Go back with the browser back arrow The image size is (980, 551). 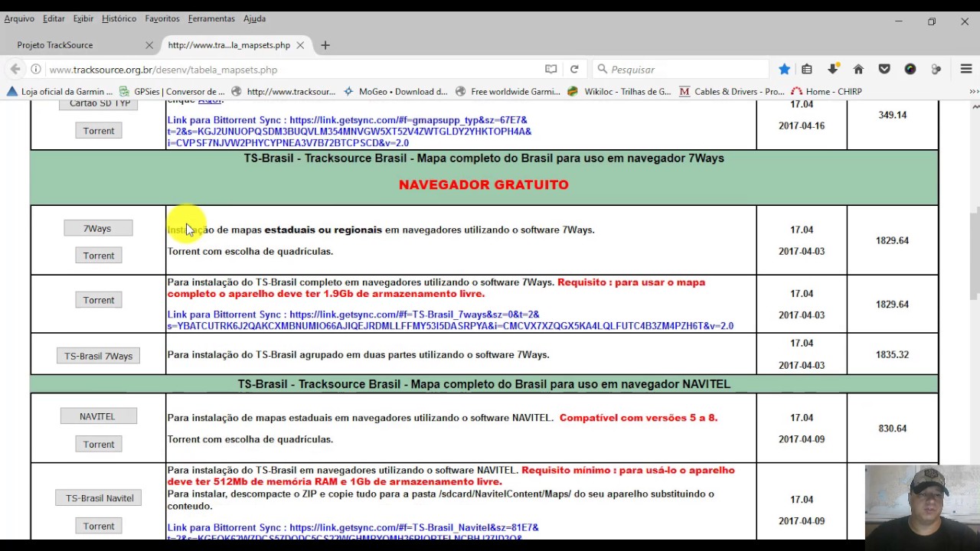(x=15, y=69)
